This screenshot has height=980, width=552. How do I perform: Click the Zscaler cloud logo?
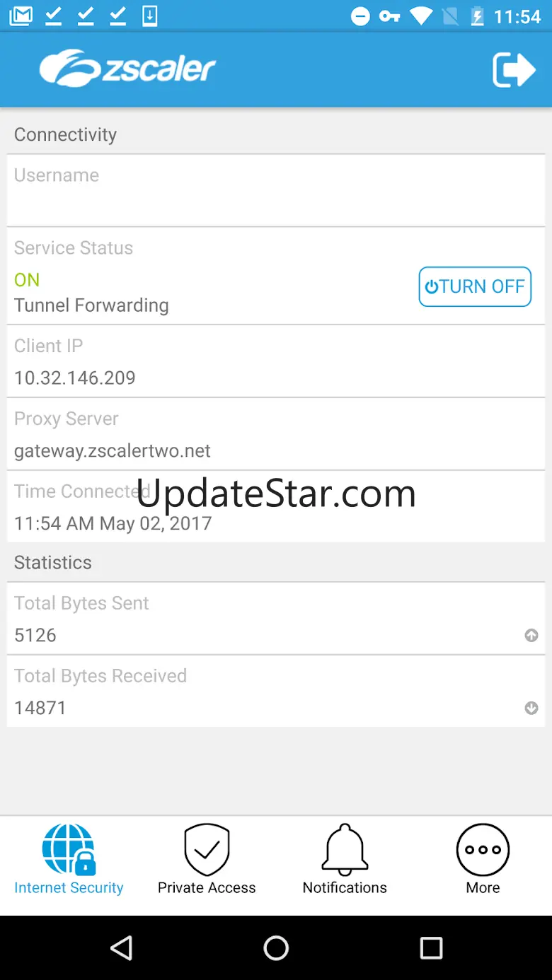[x=127, y=68]
